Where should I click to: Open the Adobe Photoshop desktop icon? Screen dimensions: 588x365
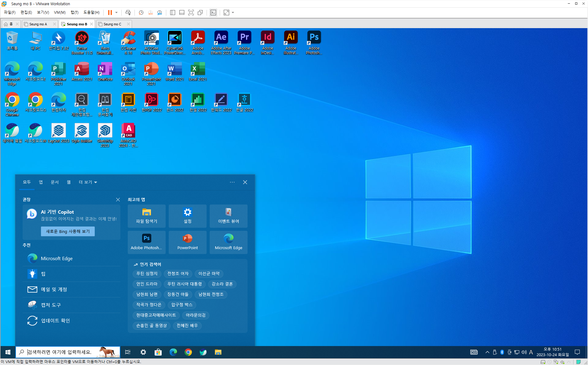[314, 42]
